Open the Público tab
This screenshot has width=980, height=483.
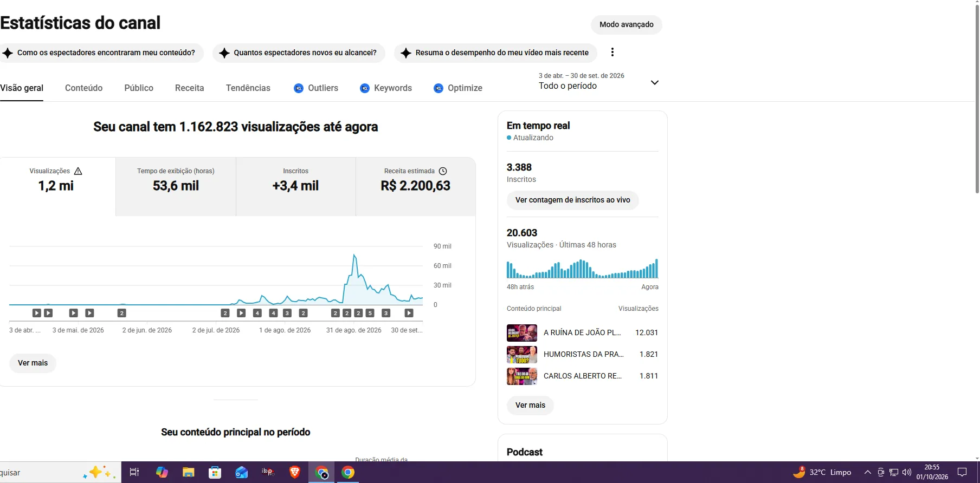(x=139, y=88)
